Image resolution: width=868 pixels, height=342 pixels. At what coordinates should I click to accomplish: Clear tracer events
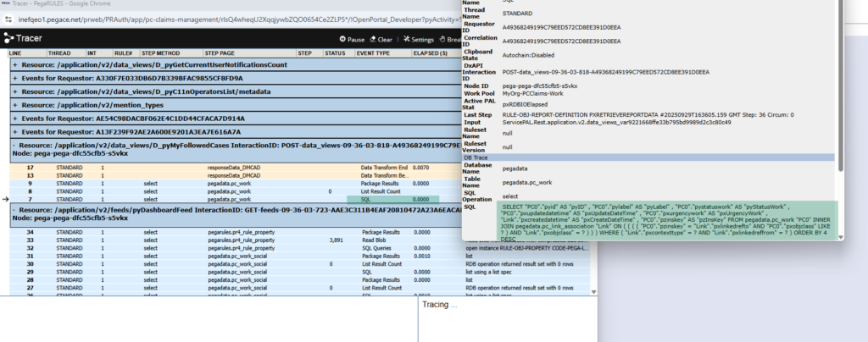point(381,39)
